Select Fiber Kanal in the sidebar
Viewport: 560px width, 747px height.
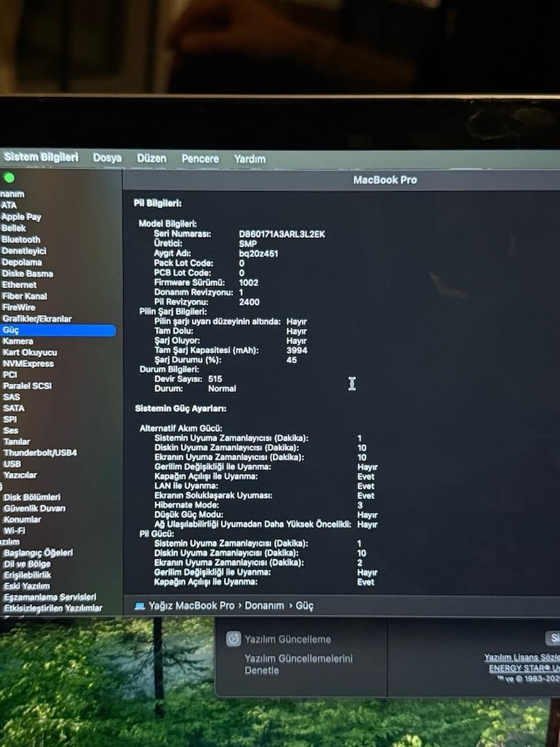(x=24, y=296)
